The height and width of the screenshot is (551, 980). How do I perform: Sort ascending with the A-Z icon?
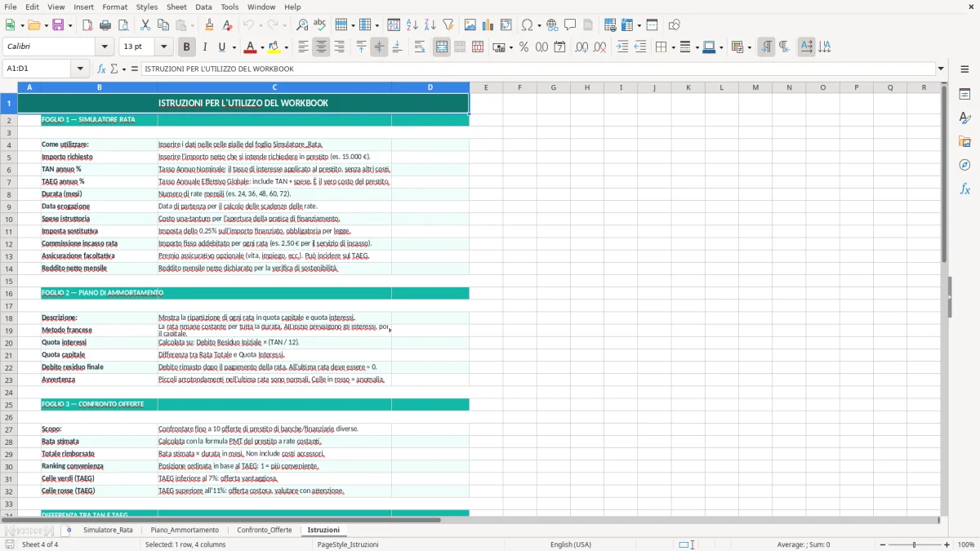[412, 25]
